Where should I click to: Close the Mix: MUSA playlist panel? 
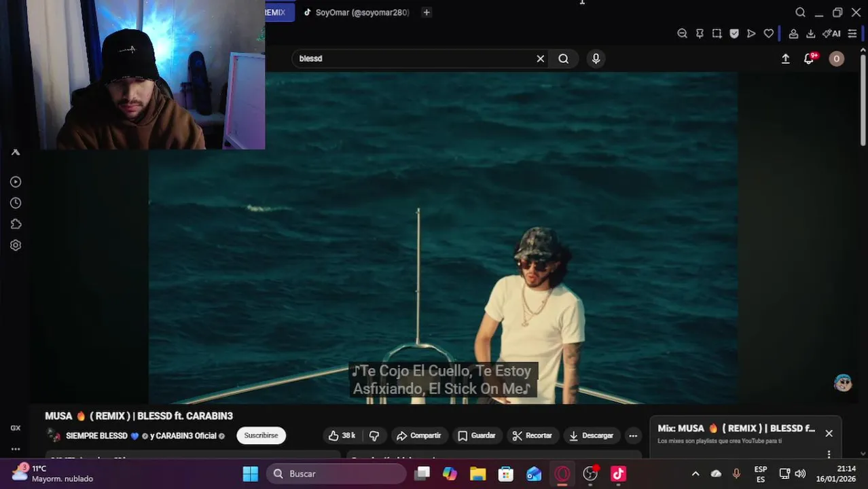[829, 433]
